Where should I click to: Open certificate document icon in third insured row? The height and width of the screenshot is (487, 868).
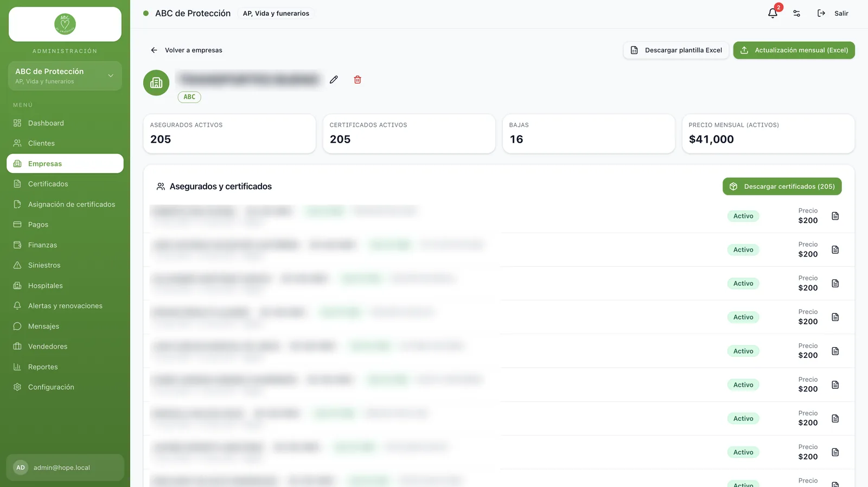click(x=835, y=283)
